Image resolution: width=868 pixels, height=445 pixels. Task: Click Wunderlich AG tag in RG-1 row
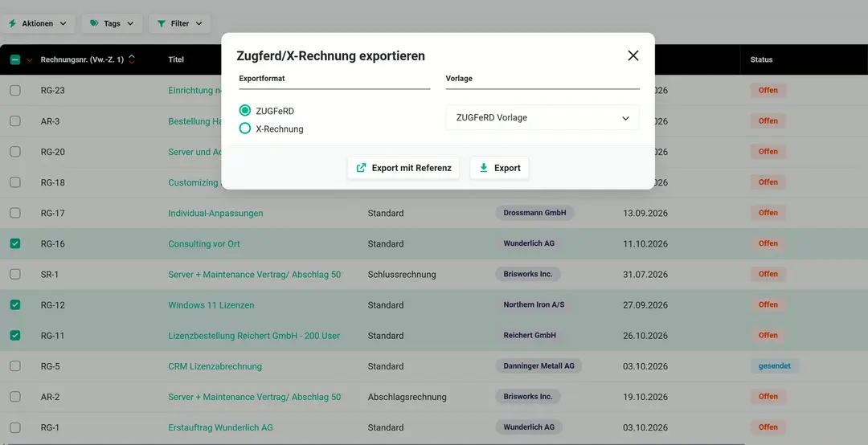pyautogui.click(x=529, y=427)
